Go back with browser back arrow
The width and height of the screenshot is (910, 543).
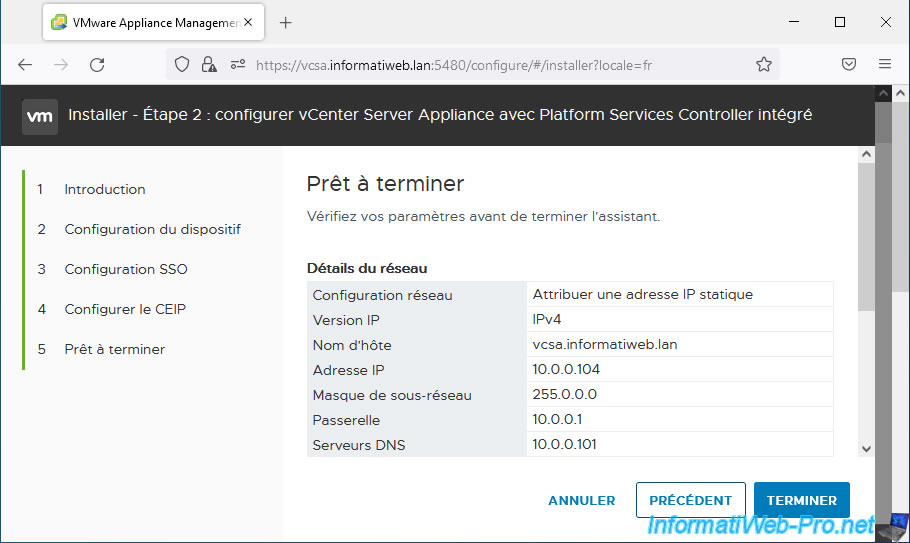25,64
